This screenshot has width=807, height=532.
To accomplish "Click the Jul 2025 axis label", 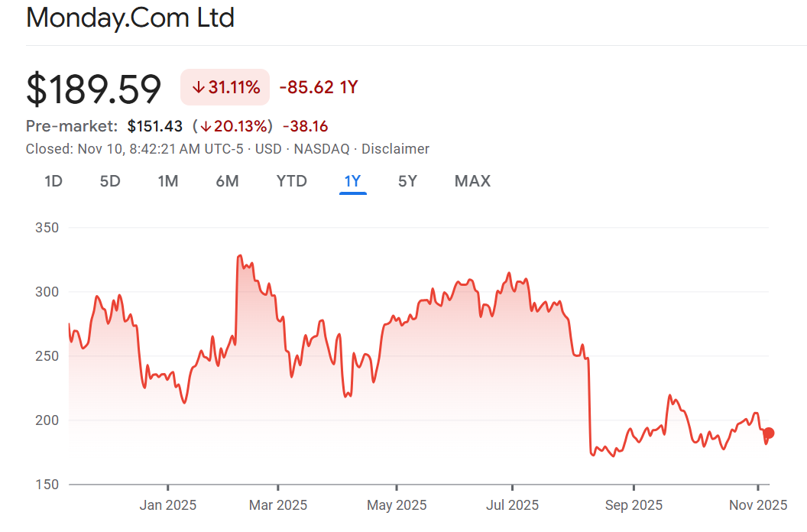I will click(511, 505).
